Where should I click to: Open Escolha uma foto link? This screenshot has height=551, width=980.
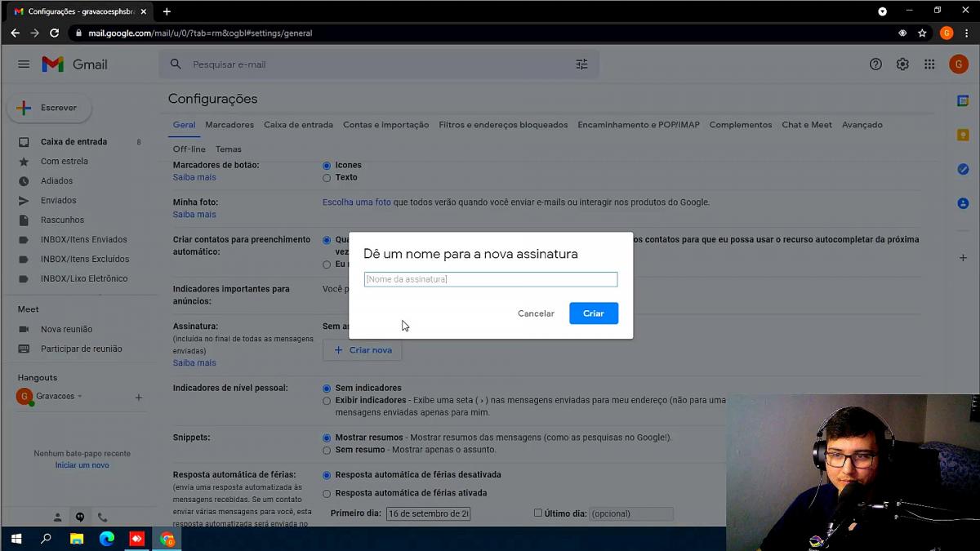click(x=357, y=202)
